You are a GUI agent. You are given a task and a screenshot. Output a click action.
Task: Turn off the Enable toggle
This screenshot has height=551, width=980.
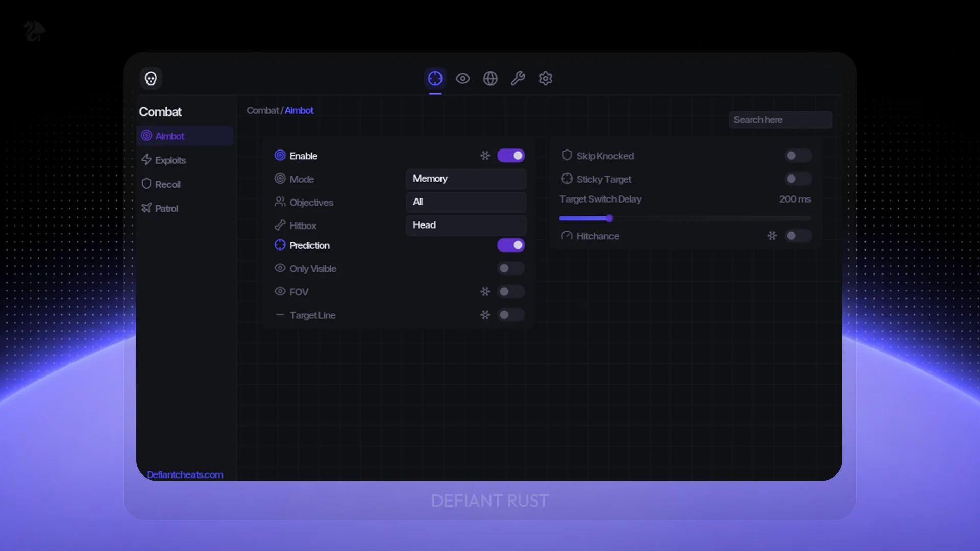511,156
